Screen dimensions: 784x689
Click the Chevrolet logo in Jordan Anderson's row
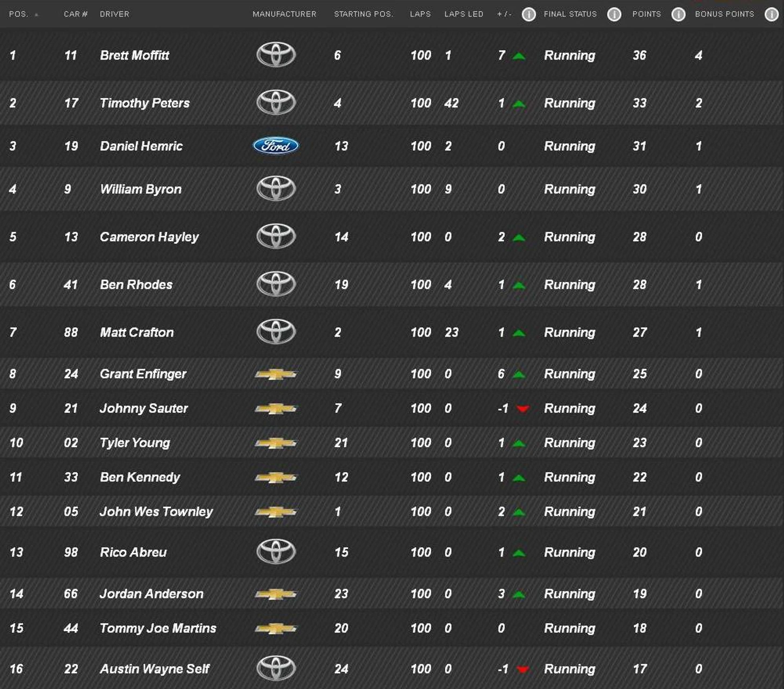tap(276, 594)
